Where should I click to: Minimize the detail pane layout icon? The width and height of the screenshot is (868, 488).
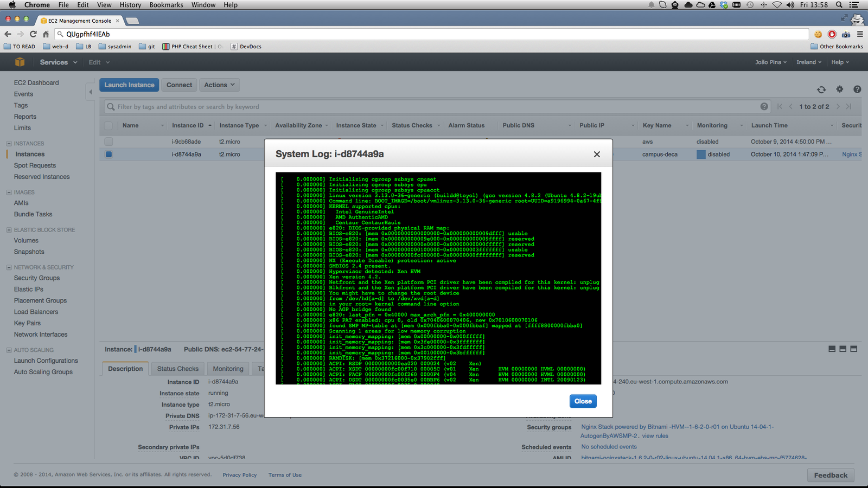(832, 349)
